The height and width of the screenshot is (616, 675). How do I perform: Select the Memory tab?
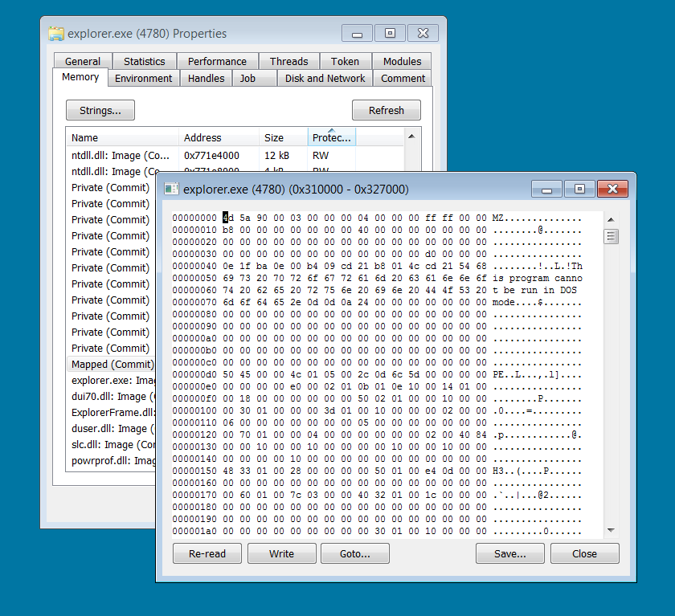(x=80, y=77)
